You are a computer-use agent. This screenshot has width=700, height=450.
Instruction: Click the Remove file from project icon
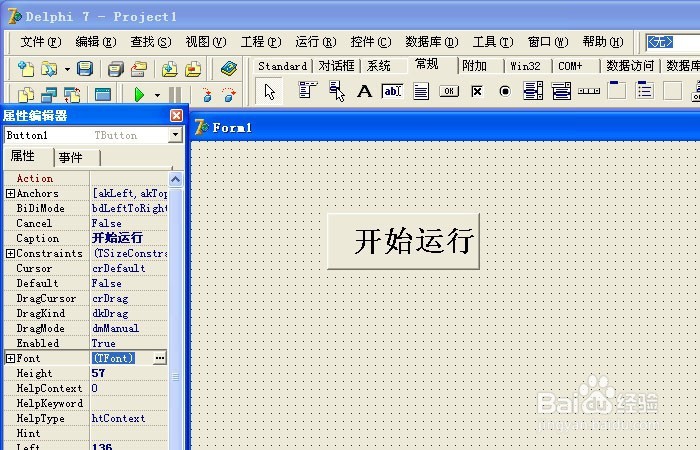(193, 69)
